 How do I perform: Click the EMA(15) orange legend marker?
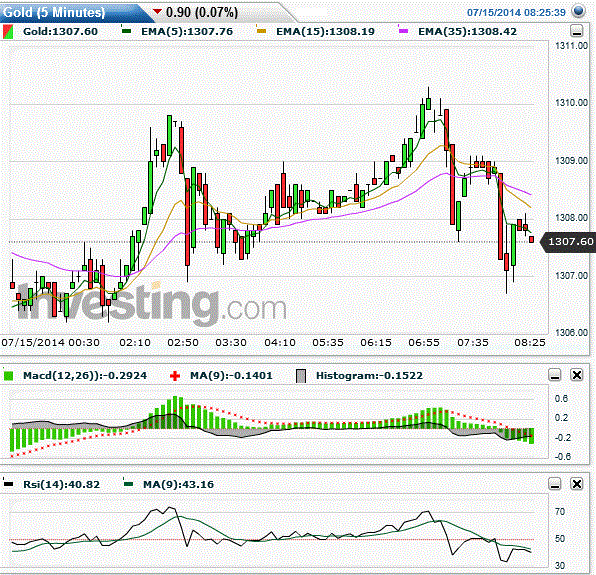[262, 30]
